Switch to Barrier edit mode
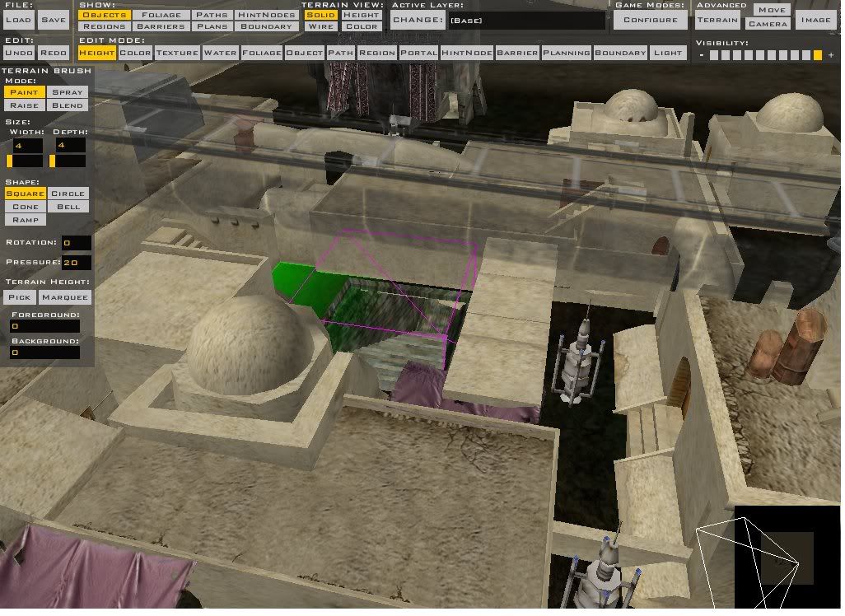Image resolution: width=845 pixels, height=616 pixels. 517,53
